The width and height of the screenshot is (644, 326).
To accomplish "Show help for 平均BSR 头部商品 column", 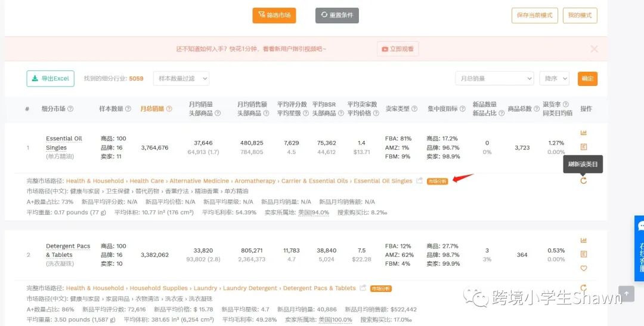I will pos(341,113).
